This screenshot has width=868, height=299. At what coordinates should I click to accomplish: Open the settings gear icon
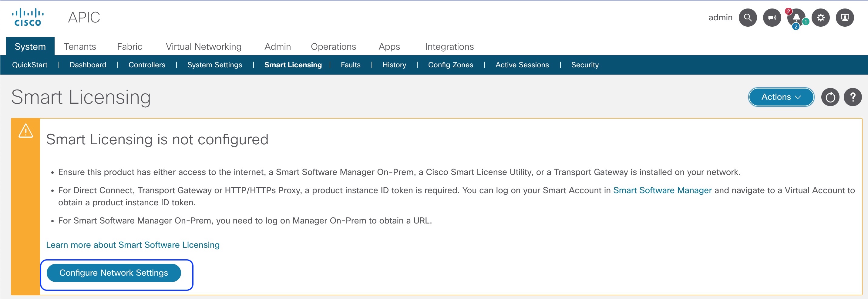tap(820, 18)
